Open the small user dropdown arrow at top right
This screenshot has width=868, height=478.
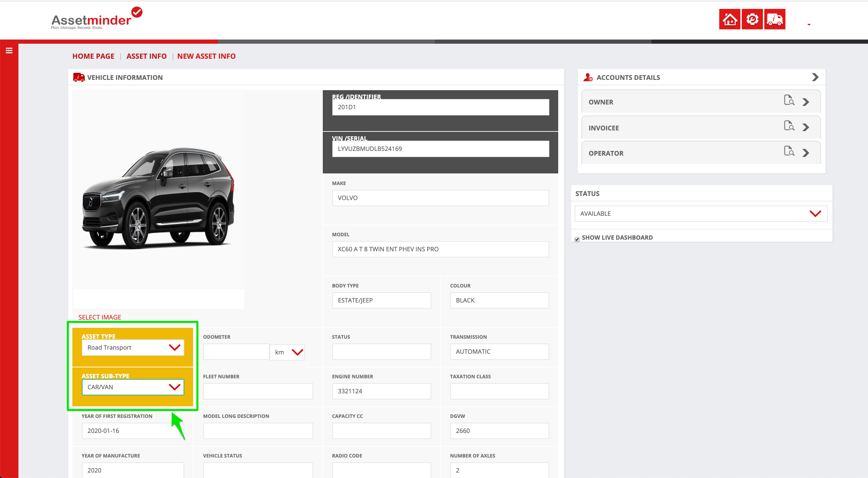809,25
